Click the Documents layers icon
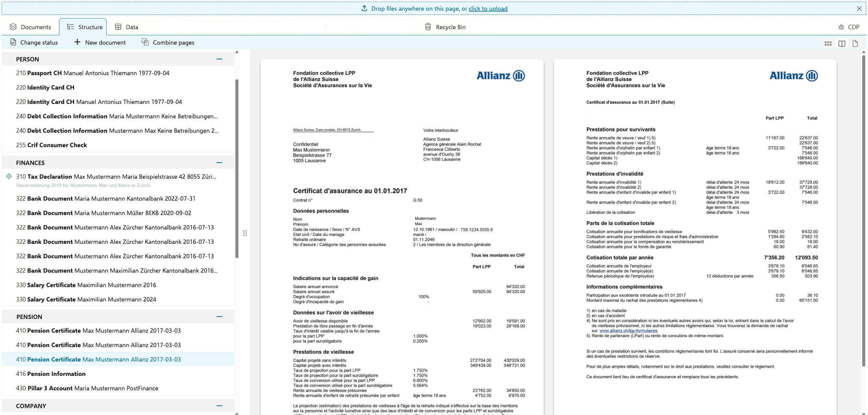Screen dimensions: 868x415 click(13, 27)
